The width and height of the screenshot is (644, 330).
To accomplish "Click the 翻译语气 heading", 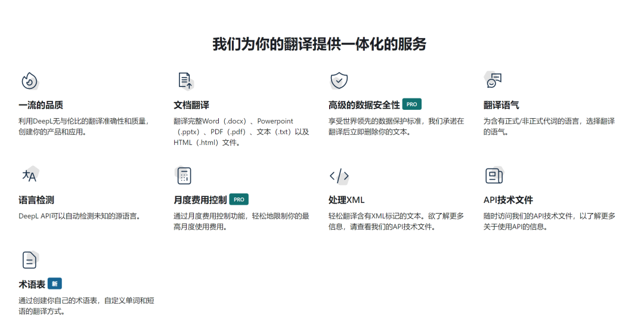I will [x=501, y=105].
